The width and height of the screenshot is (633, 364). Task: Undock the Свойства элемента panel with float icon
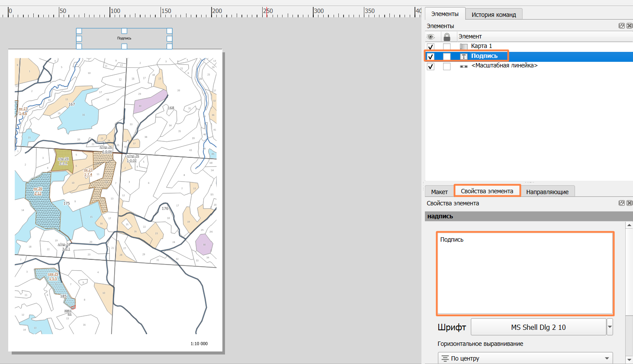622,203
